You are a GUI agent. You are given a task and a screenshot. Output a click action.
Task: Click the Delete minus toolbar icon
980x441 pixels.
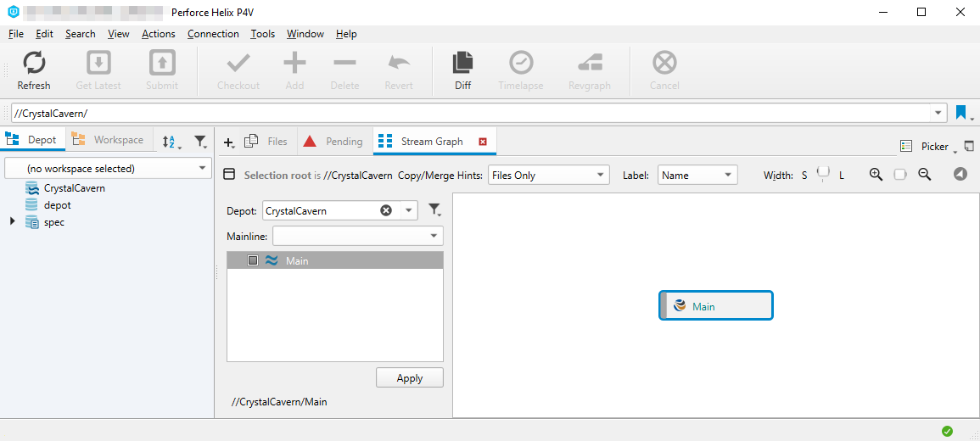344,63
